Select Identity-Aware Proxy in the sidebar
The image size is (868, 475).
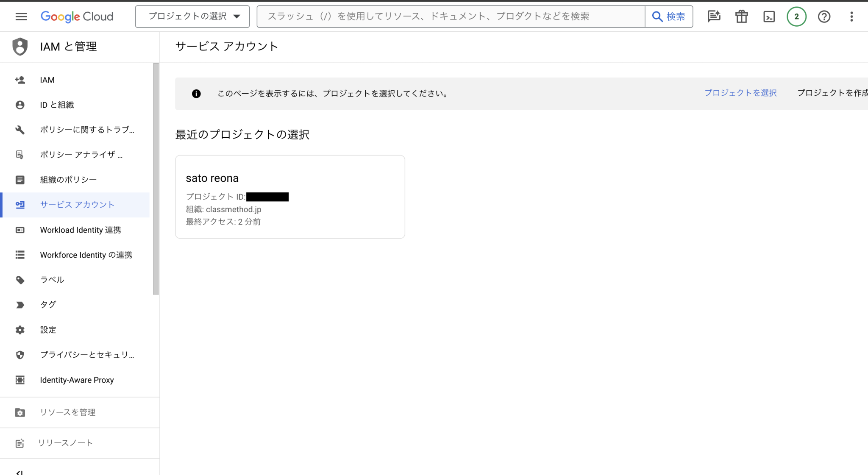(x=77, y=380)
